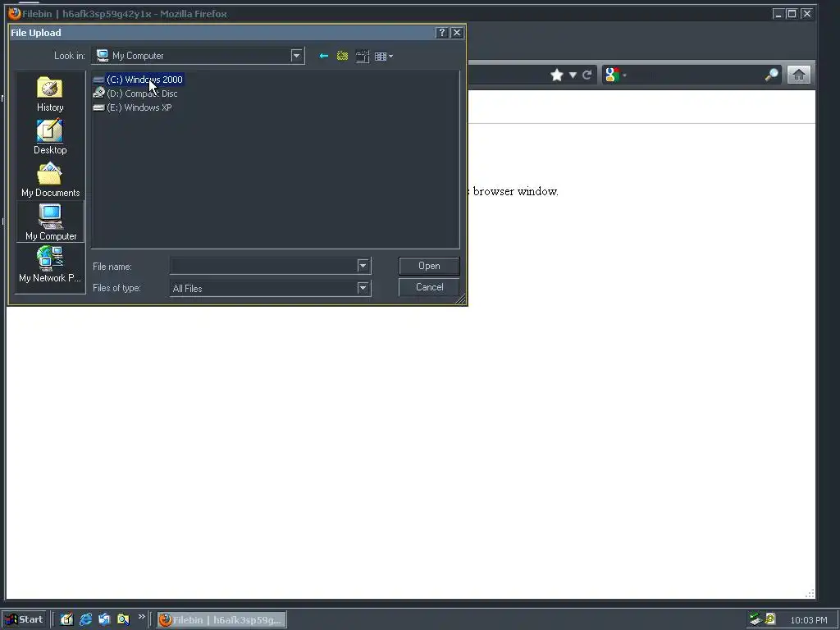
Task: Select My Computer in the places bar
Action: [x=50, y=221]
